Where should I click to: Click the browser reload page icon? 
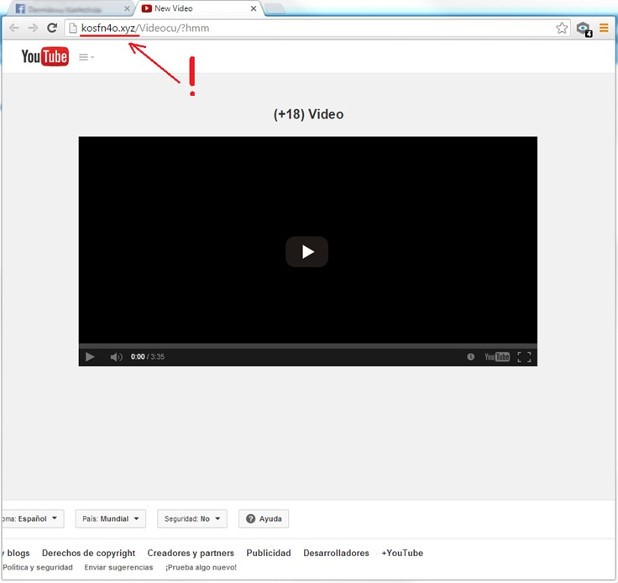pyautogui.click(x=51, y=28)
